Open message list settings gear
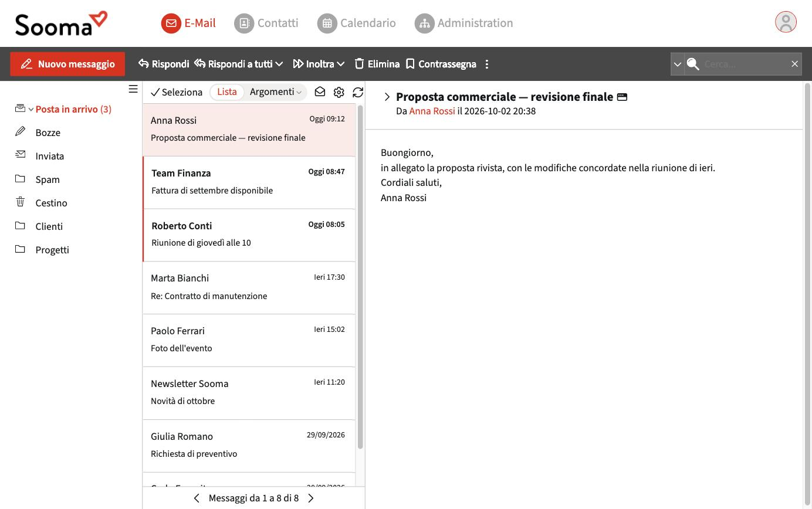This screenshot has height=509, width=812. tap(339, 92)
